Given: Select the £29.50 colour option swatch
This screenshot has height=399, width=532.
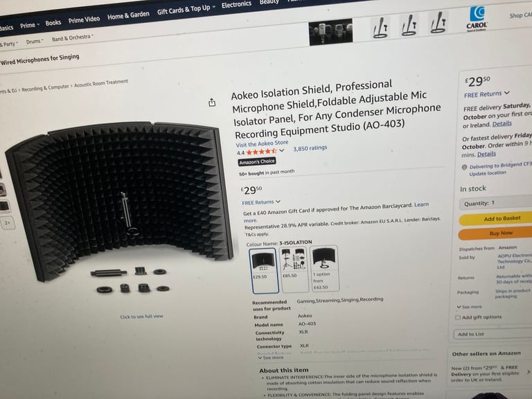Looking at the screenshot, I should 264,270.
